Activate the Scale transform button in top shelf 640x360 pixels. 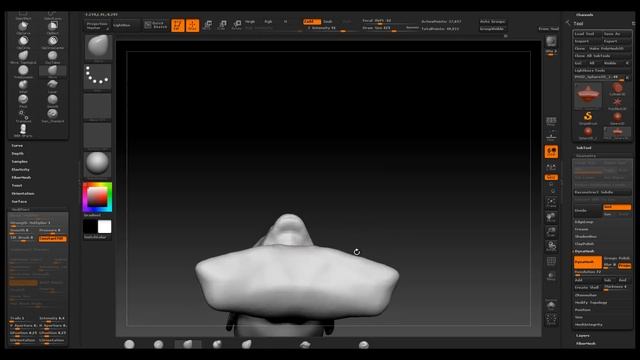pos(222,25)
